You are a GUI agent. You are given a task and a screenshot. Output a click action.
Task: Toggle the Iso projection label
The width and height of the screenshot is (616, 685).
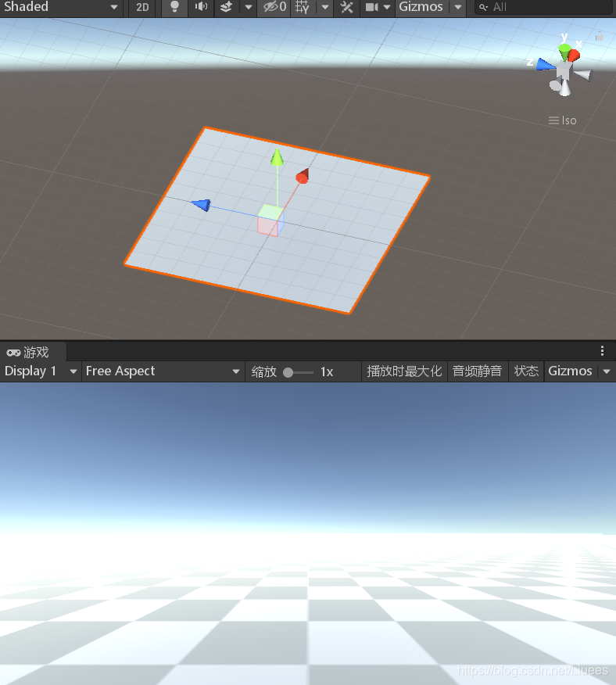[563, 120]
